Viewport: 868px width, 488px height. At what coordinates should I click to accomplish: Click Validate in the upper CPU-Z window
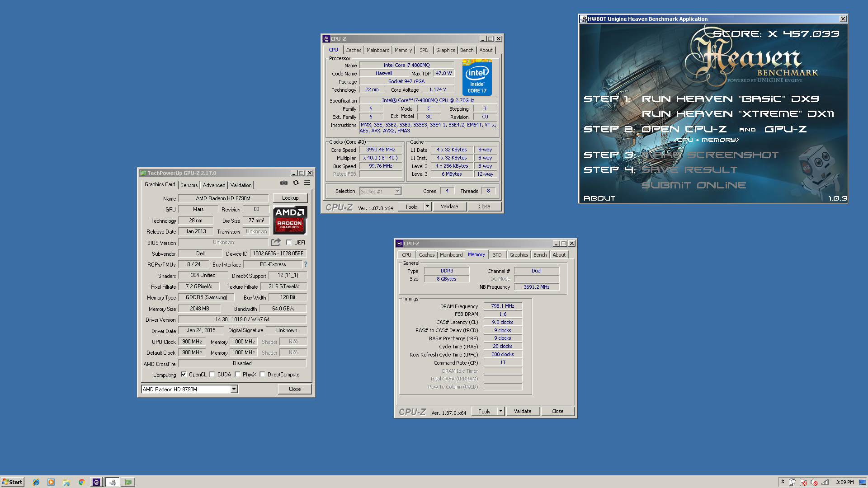tap(449, 206)
